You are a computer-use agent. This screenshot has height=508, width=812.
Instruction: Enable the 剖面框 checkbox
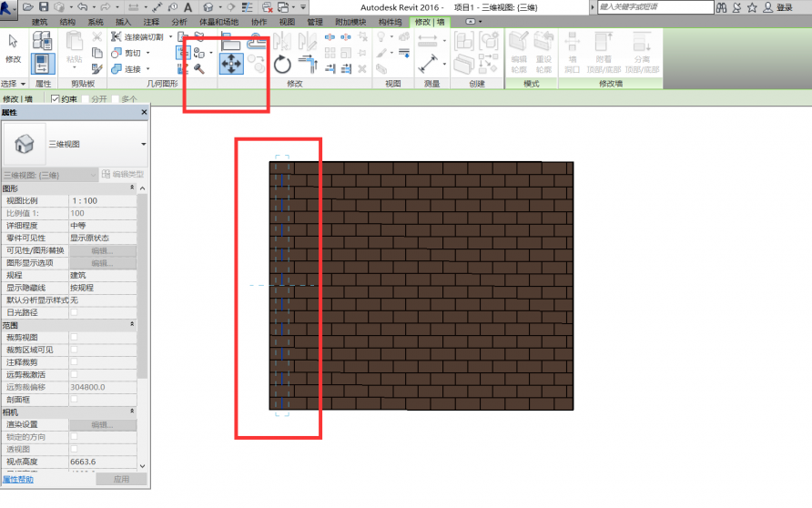tap(74, 400)
